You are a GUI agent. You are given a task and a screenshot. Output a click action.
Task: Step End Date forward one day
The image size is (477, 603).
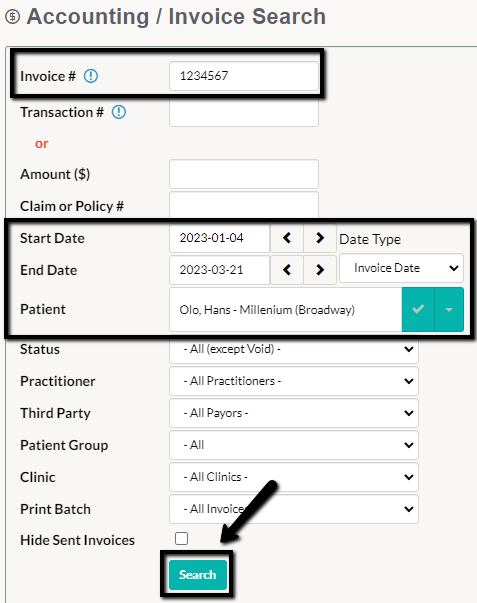point(320,270)
